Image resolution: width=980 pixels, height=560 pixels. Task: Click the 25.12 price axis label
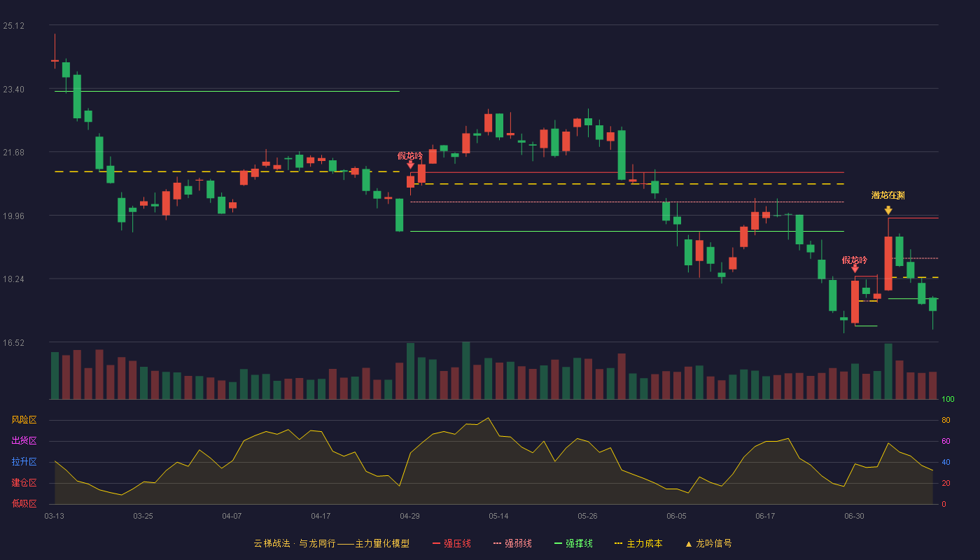tap(14, 26)
